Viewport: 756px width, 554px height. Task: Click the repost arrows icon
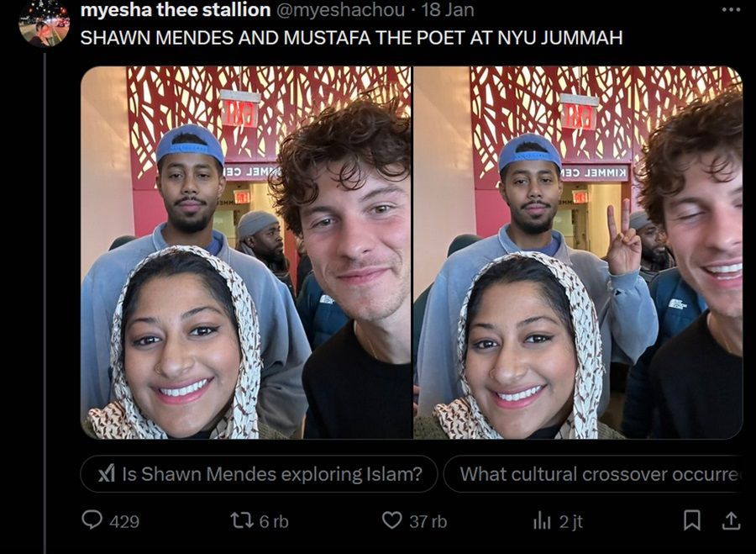[241, 520]
